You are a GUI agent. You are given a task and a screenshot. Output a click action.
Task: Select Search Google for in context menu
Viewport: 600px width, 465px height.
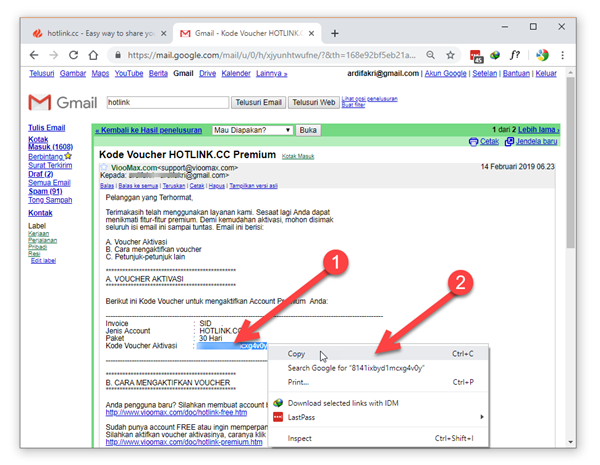tap(378, 368)
